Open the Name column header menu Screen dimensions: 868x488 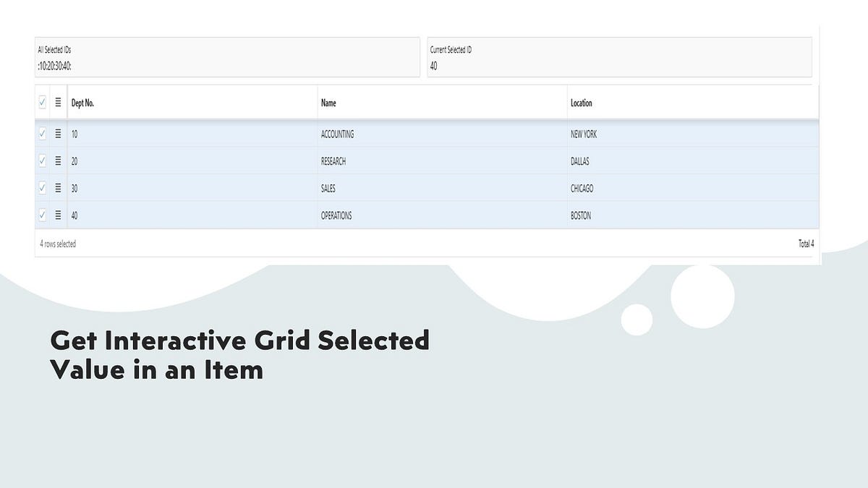(328, 103)
